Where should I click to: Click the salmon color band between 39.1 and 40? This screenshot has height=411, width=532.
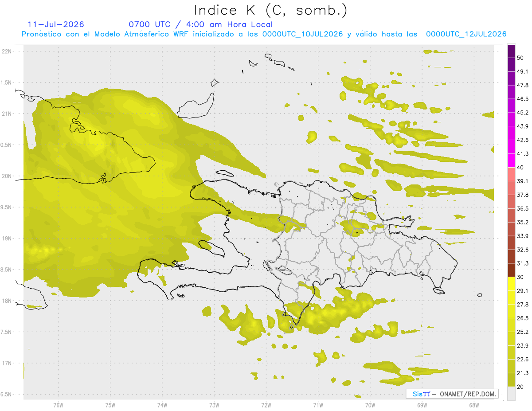pos(512,174)
